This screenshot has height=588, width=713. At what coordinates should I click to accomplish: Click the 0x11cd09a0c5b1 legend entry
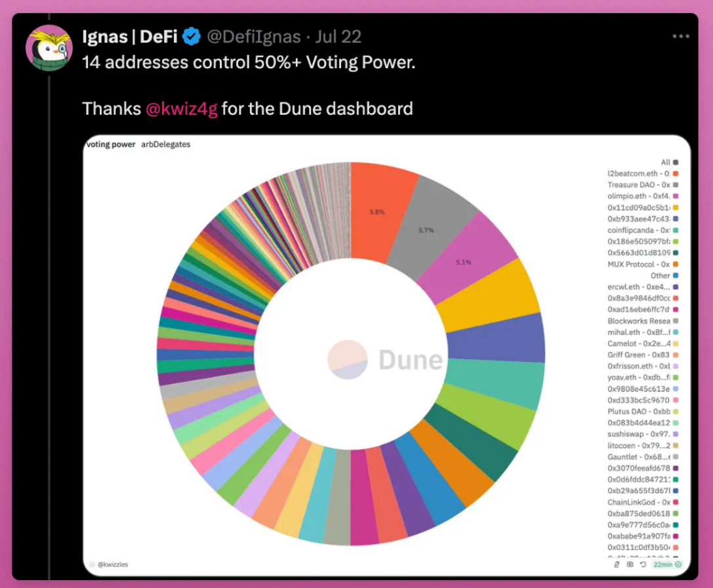pos(643,208)
